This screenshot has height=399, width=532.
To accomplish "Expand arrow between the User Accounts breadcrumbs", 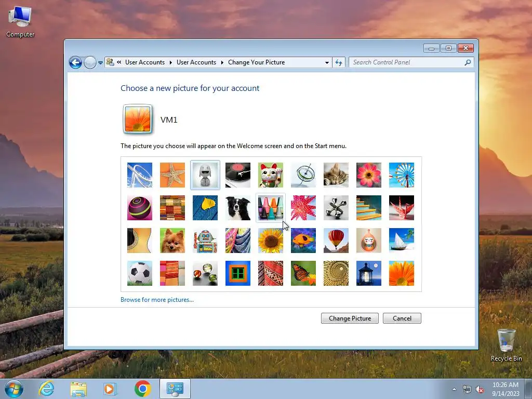I will coord(170,62).
